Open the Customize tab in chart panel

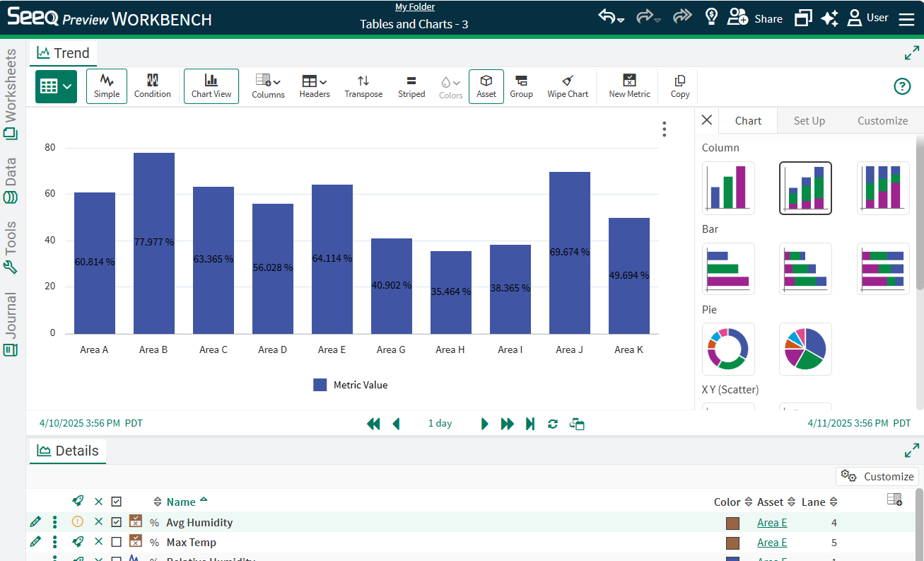tap(882, 120)
